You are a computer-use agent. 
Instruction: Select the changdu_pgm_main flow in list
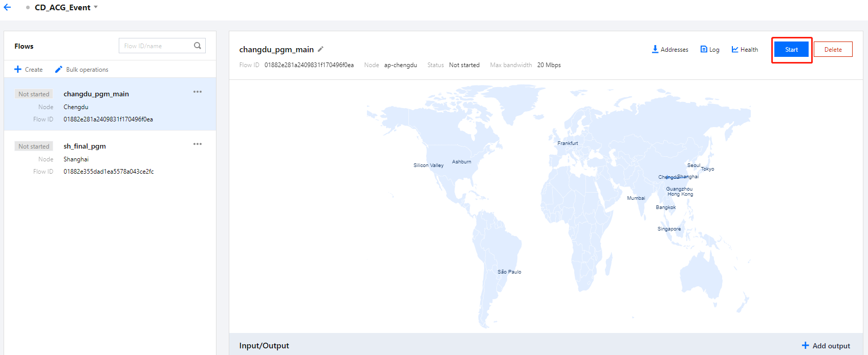click(110, 104)
